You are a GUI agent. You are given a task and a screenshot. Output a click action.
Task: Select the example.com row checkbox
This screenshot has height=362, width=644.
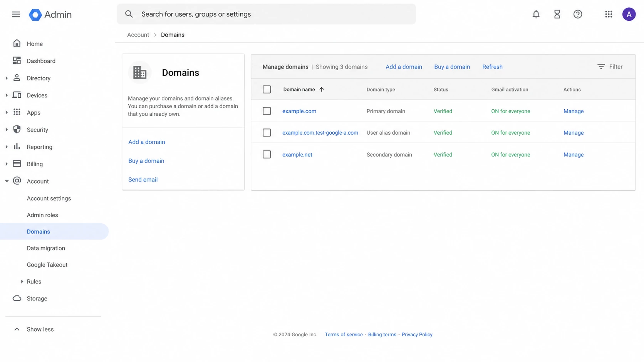pos(267,111)
